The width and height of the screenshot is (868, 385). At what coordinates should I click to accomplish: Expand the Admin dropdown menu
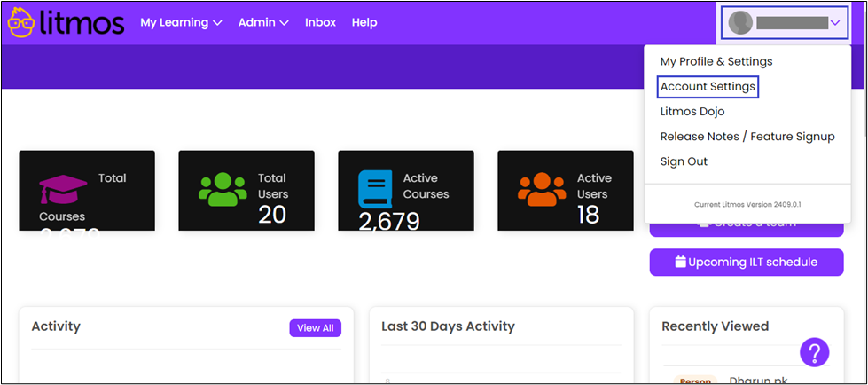(263, 22)
